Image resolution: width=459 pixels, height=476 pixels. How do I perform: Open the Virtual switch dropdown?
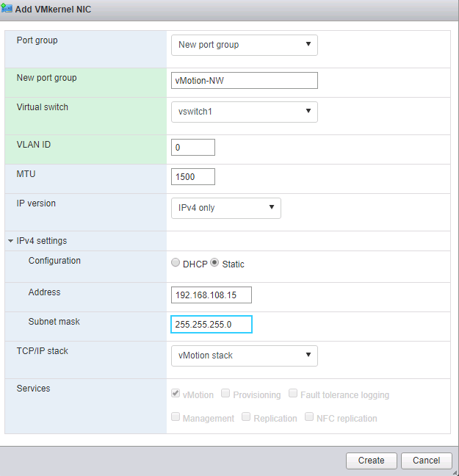(x=244, y=112)
